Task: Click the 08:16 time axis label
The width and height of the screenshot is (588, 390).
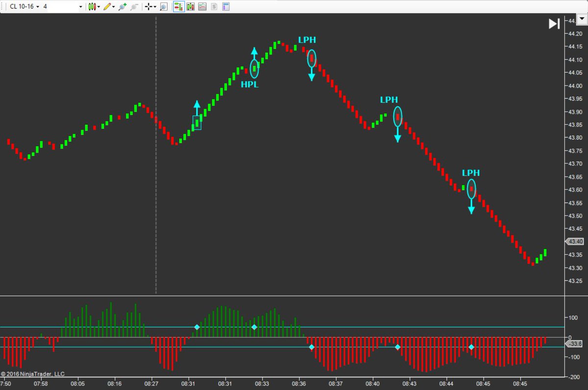Action: tap(115, 385)
